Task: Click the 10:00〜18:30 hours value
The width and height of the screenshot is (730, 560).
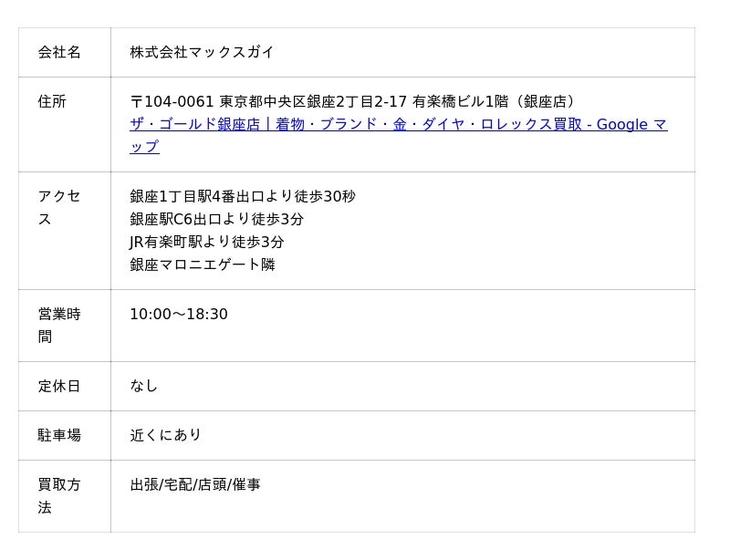Action: [x=179, y=315]
